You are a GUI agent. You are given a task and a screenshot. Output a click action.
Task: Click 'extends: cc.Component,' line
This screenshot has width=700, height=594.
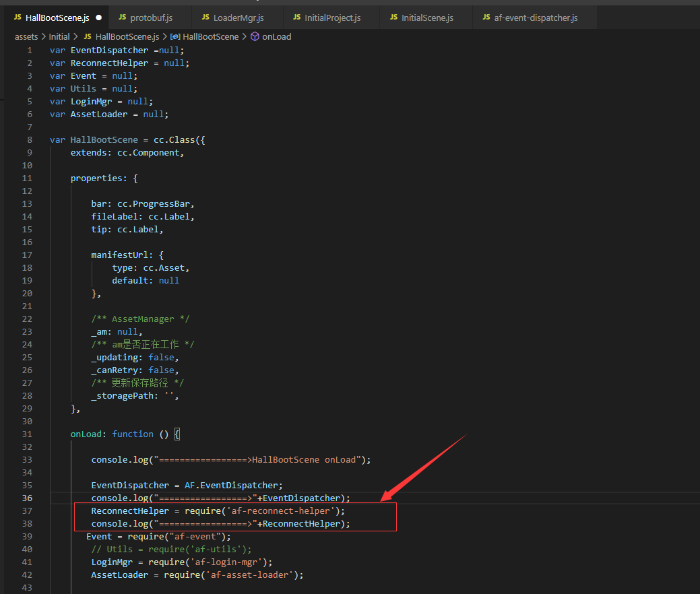(x=127, y=153)
